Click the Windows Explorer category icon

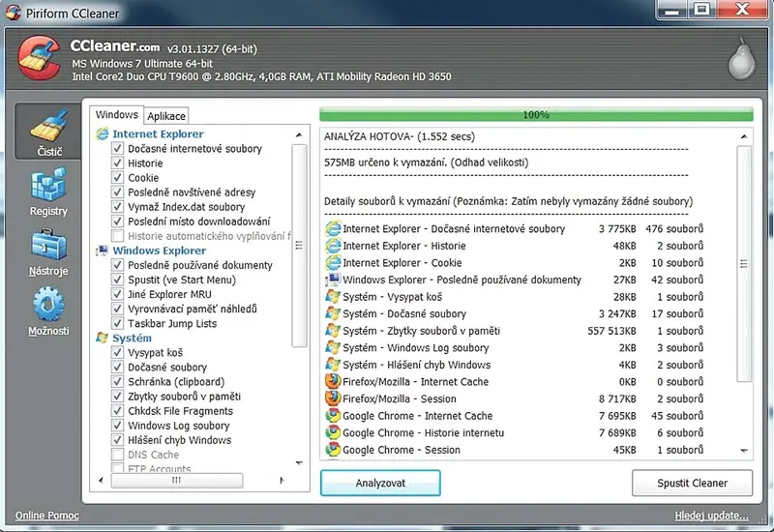click(103, 251)
